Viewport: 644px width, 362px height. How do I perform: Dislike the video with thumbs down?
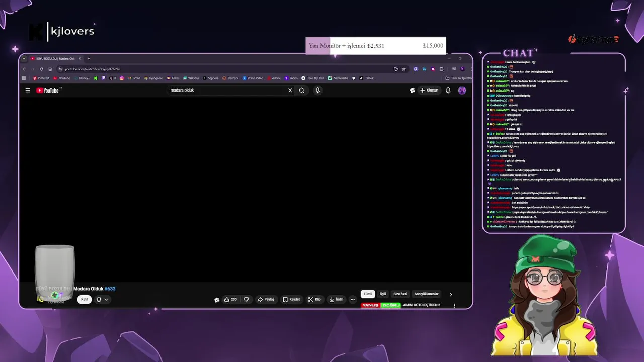pos(246,299)
